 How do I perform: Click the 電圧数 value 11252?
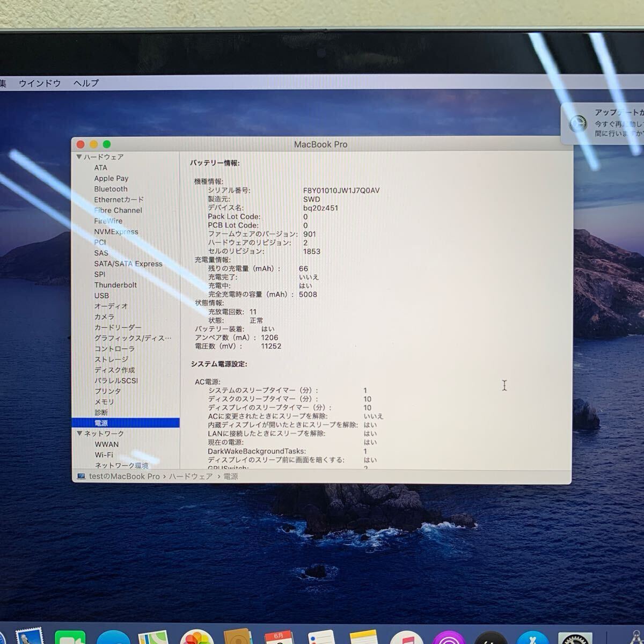[x=271, y=346]
